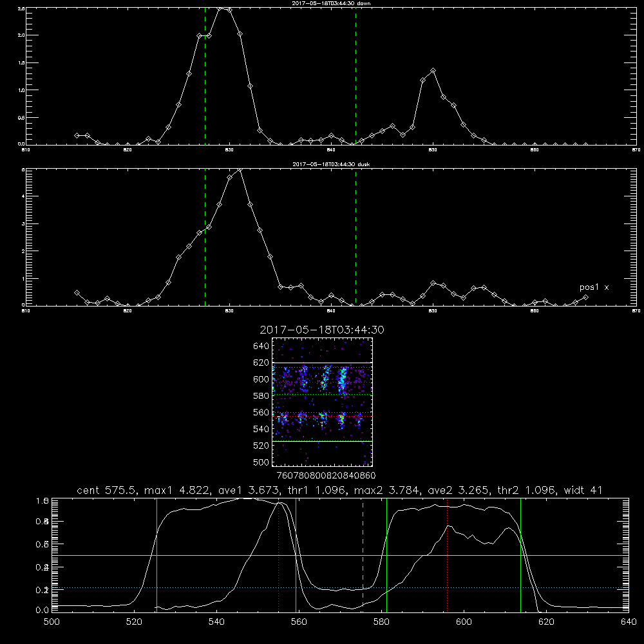Click the "2017-05-18T03:44:30 dusk" plot title
644x644 pixels.
331,164
